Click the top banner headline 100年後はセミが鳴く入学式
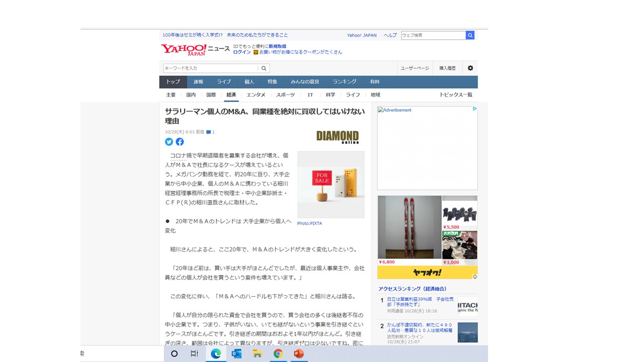644x362 pixels. point(225,35)
